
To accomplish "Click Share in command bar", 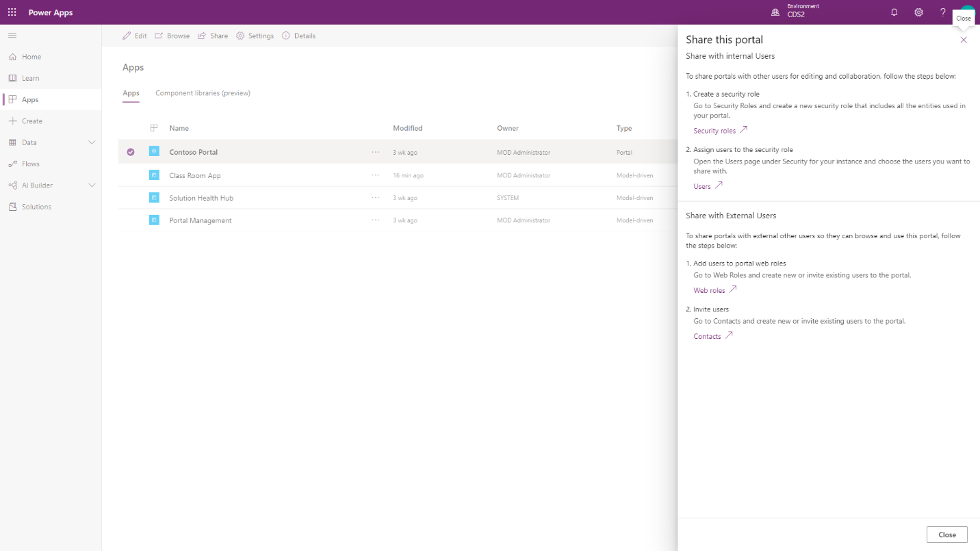I will pos(213,36).
